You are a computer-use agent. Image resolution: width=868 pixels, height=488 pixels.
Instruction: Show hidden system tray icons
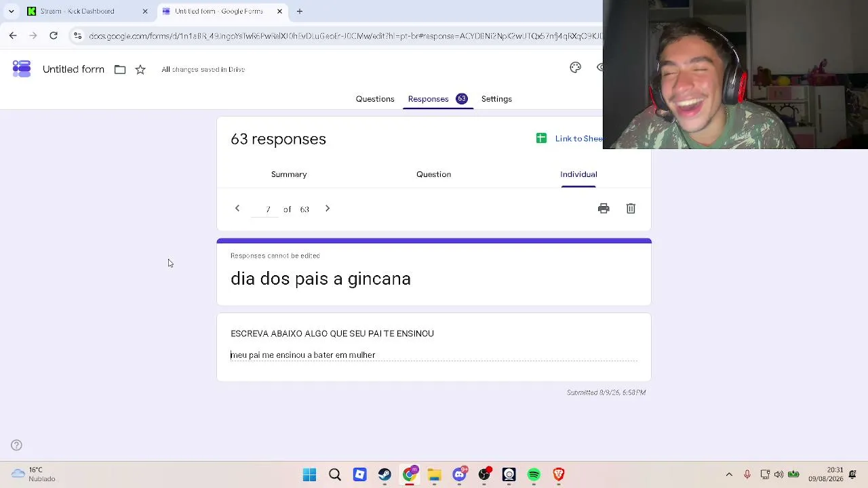coord(729,474)
